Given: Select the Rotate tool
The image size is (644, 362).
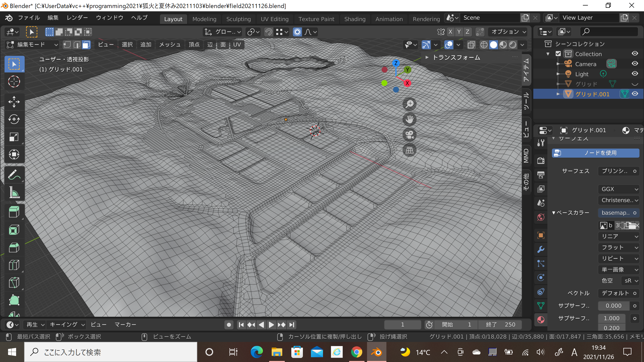Looking at the screenshot, I should 14,119.
